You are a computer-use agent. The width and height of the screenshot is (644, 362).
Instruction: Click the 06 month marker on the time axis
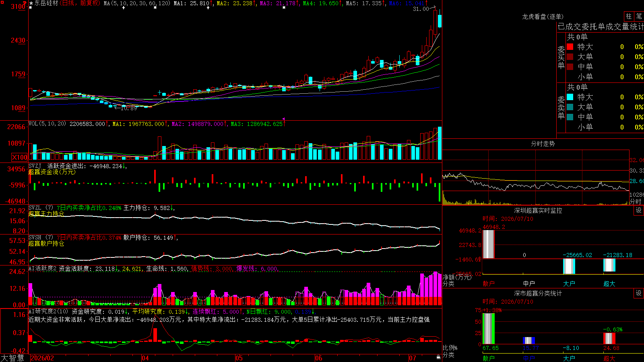[319, 358]
